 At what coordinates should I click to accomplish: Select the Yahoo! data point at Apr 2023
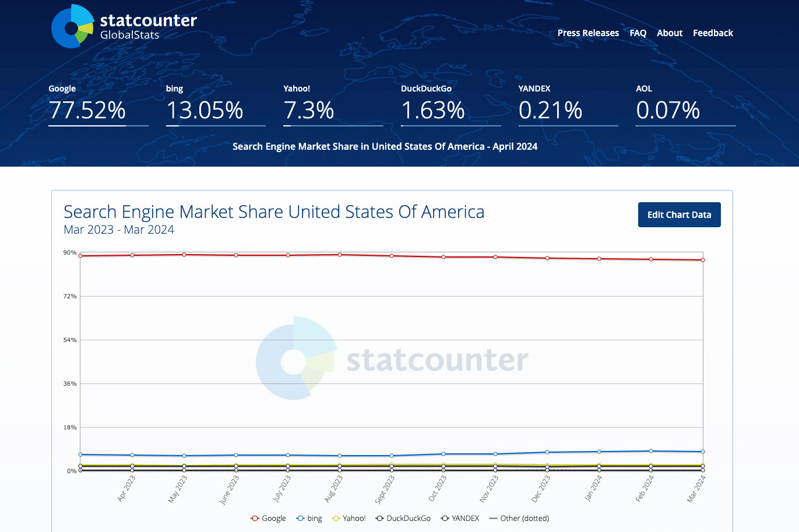[131, 464]
